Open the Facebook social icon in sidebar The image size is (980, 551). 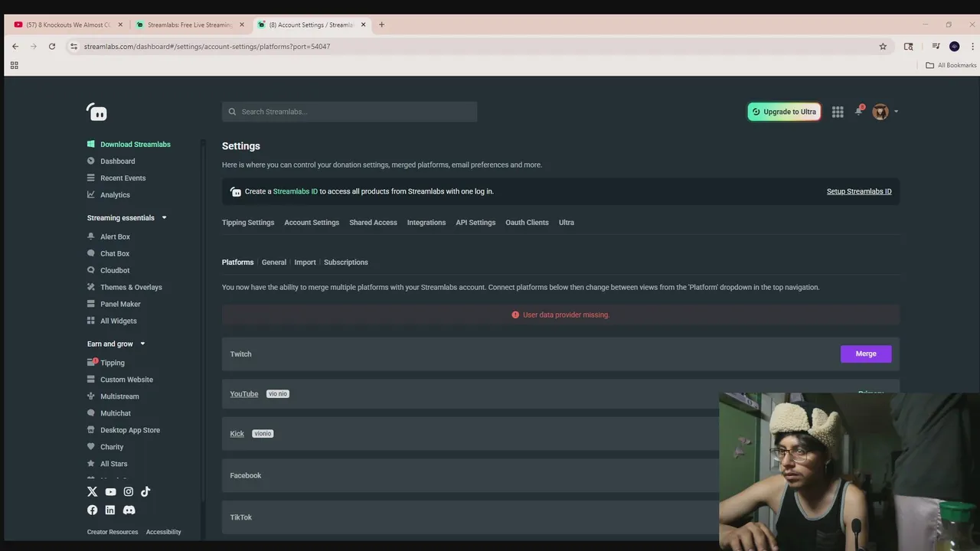93,510
